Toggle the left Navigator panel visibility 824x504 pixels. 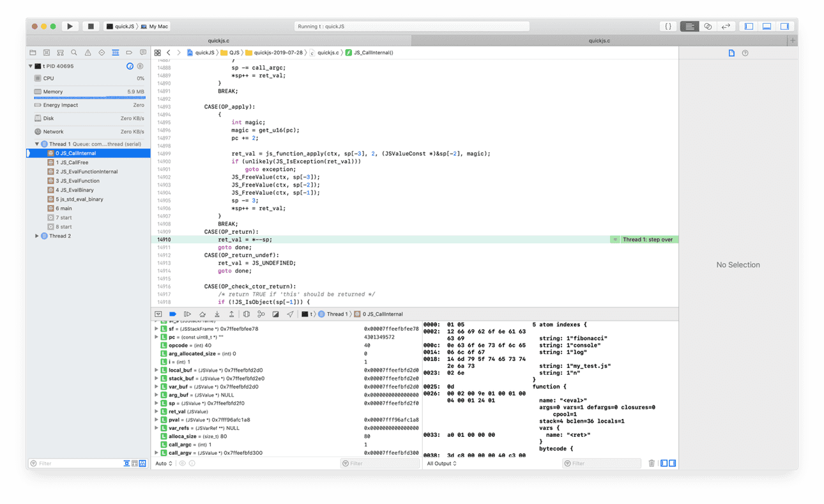pyautogui.click(x=749, y=26)
